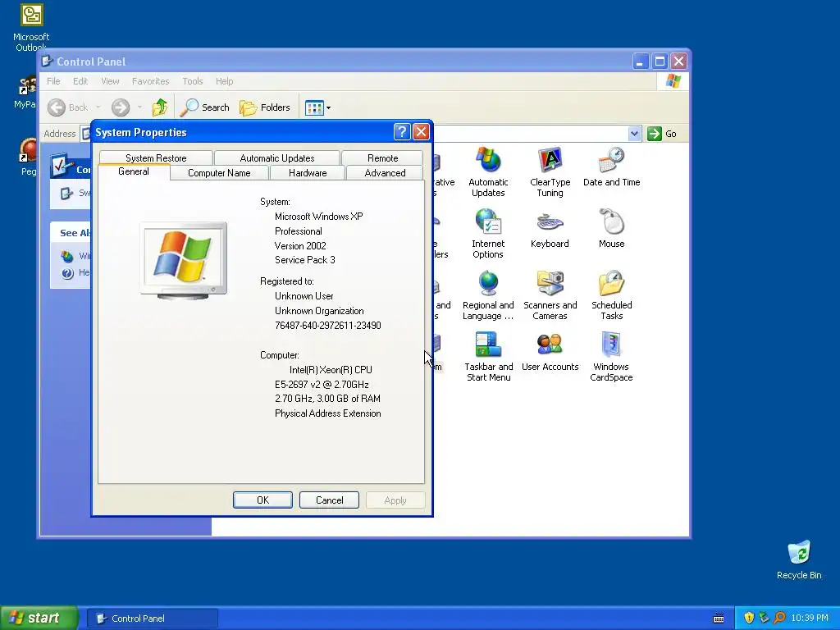The width and height of the screenshot is (840, 630).
Task: Click the Go button next to address bar
Action: coord(662,134)
